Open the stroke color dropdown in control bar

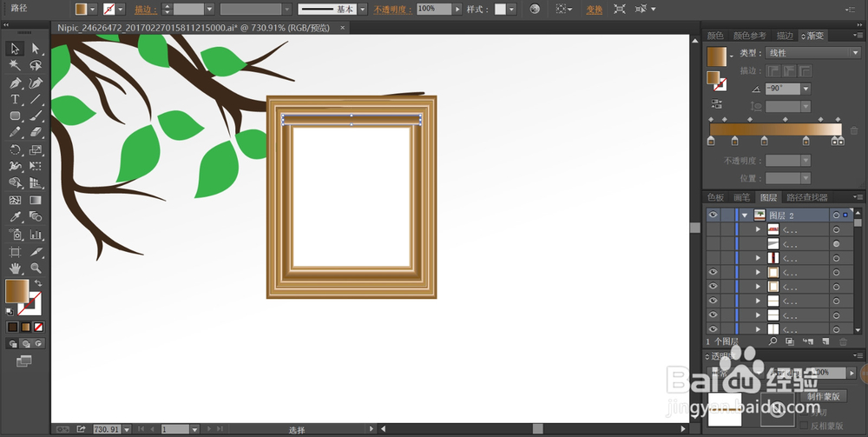[x=121, y=10]
